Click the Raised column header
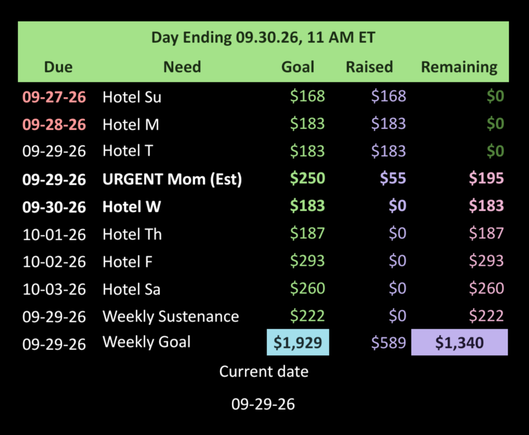Screen dimensions: 529x435 tap(369, 67)
